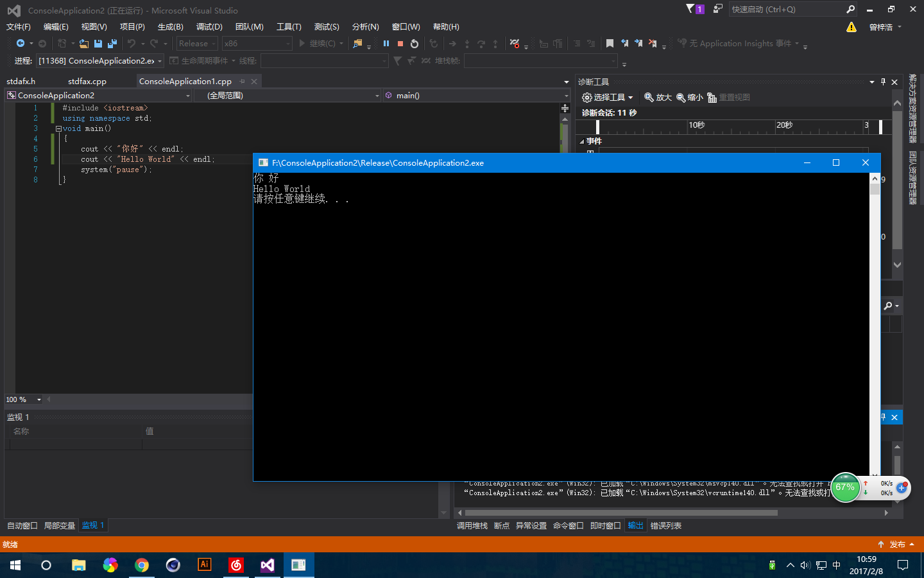
Task: Open the 解决方案资源管理器 side tab
Action: (912, 109)
